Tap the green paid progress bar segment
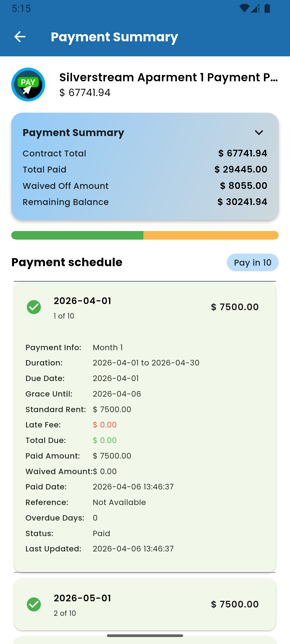 pyautogui.click(x=77, y=235)
